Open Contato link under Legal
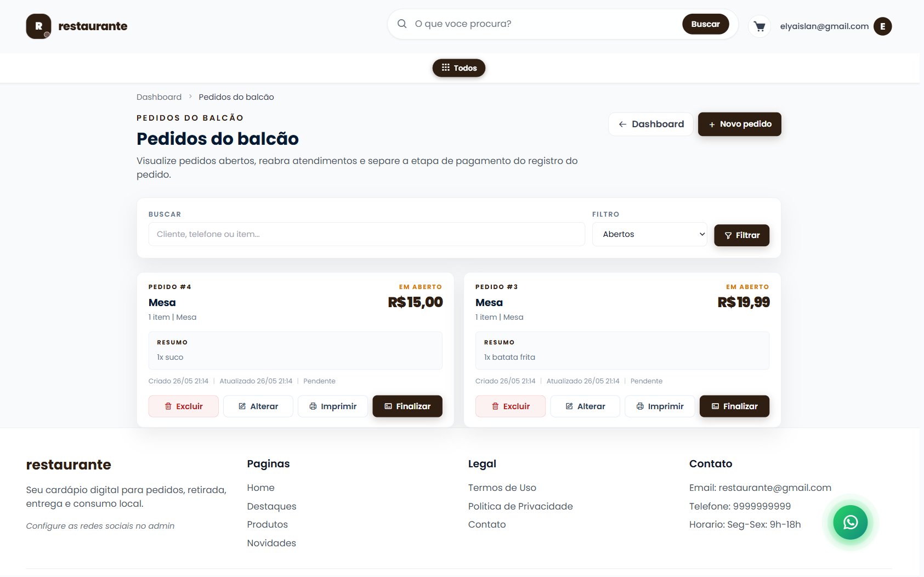 487,524
